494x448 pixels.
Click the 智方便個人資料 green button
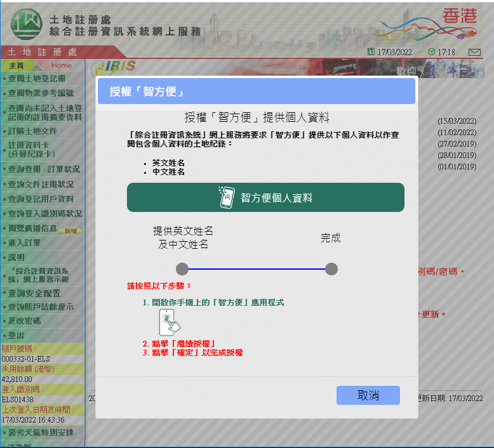tap(265, 197)
